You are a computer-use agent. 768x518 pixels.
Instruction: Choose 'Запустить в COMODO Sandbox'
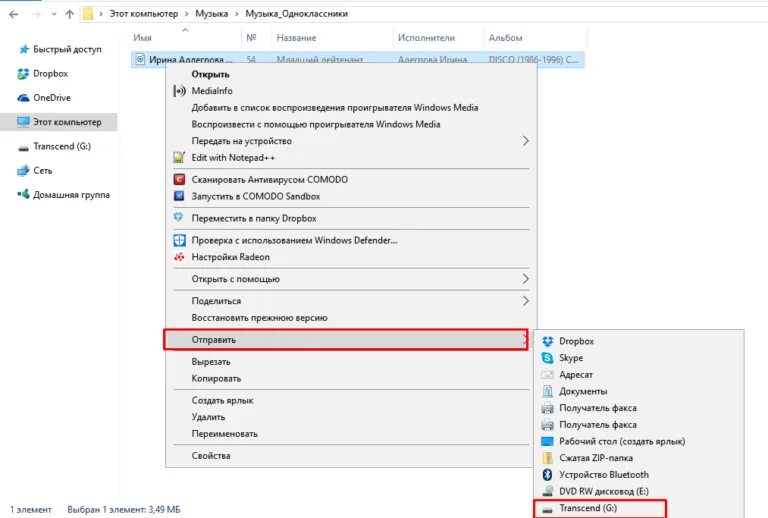pos(351,196)
